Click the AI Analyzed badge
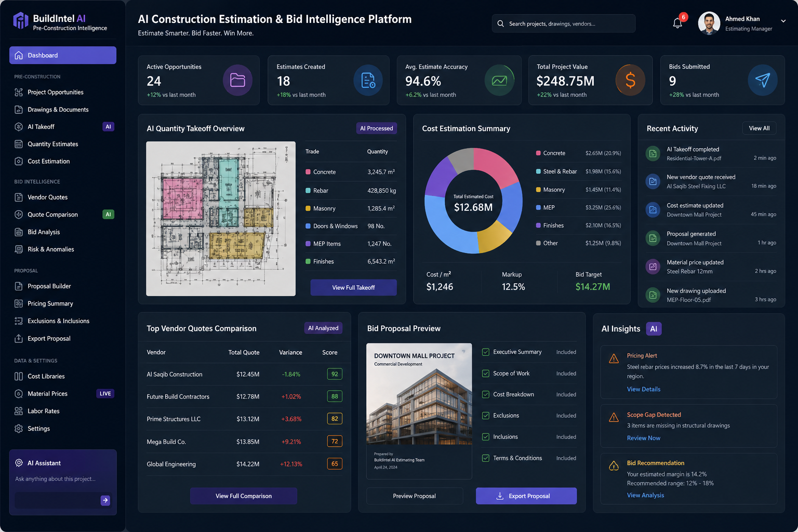This screenshot has width=798, height=532. [323, 328]
